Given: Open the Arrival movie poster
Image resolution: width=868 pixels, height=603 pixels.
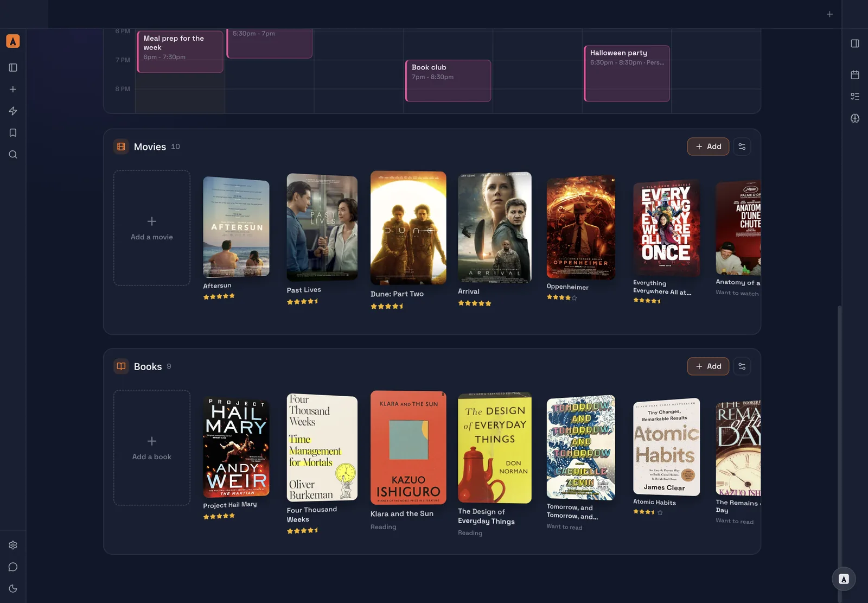Looking at the screenshot, I should pyautogui.click(x=495, y=227).
